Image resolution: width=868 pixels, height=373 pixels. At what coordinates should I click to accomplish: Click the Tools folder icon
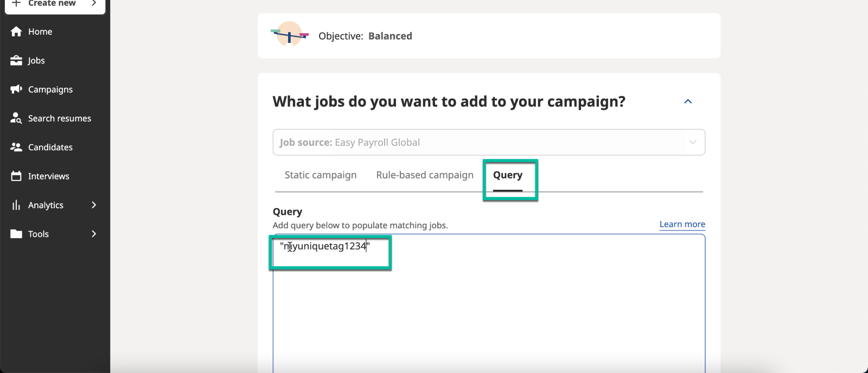click(16, 234)
